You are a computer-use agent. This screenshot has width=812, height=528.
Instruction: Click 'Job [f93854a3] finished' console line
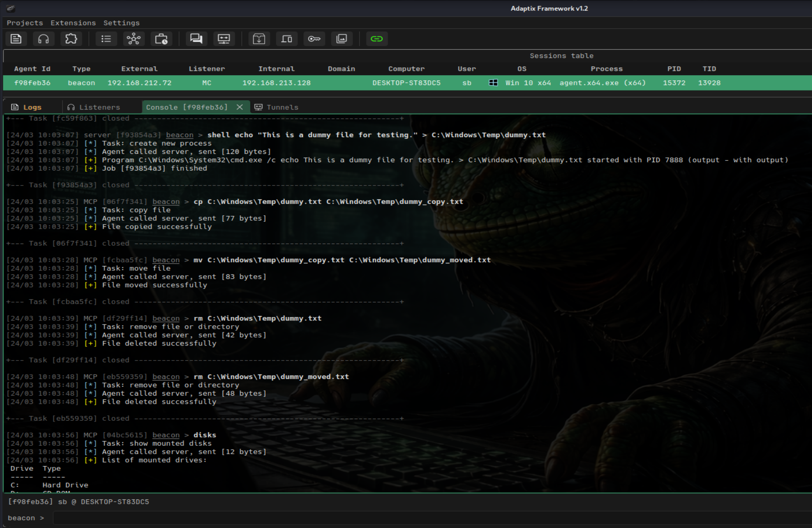(154, 168)
